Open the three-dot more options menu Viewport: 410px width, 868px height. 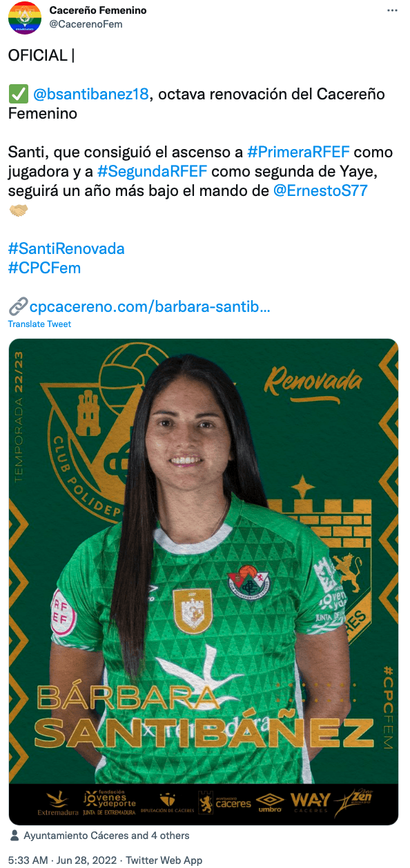pos(392,11)
